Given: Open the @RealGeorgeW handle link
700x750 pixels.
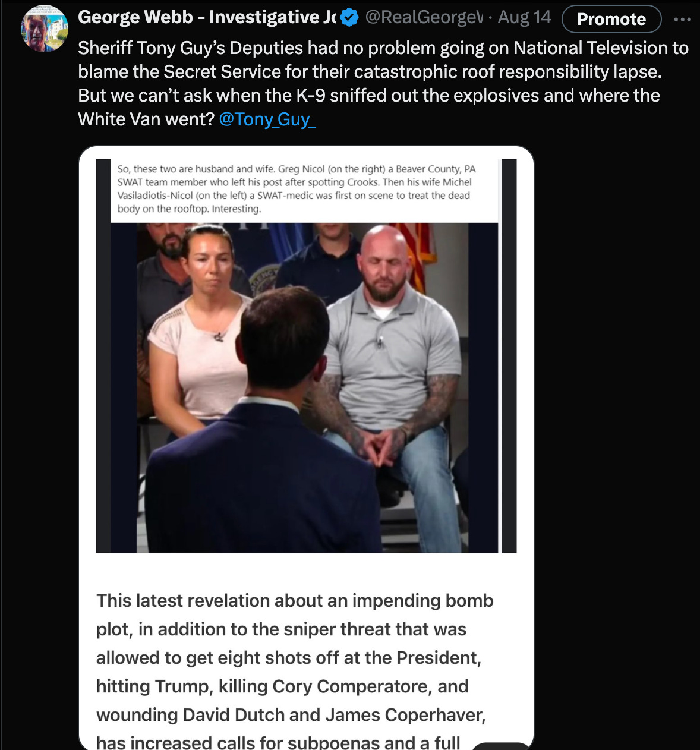Looking at the screenshot, I should click(x=424, y=18).
